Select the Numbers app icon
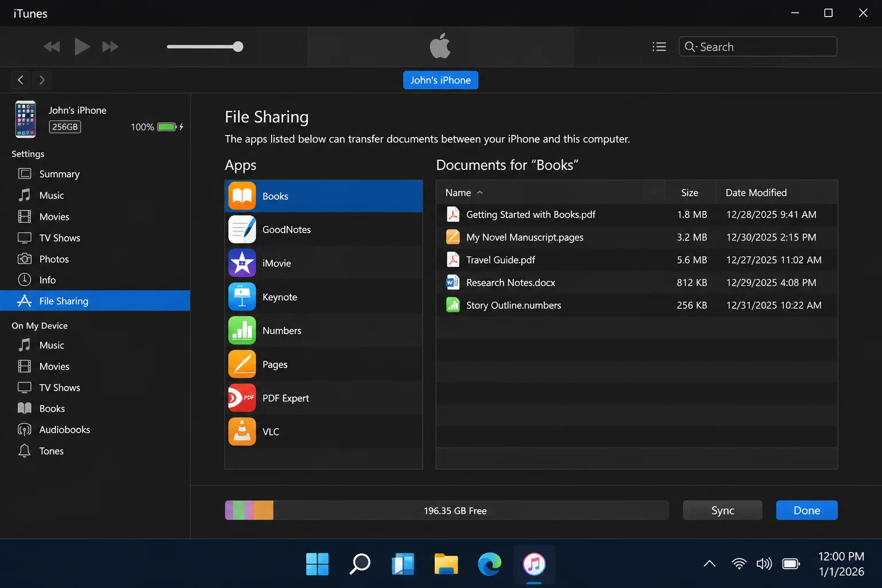This screenshot has width=882, height=588. click(242, 331)
